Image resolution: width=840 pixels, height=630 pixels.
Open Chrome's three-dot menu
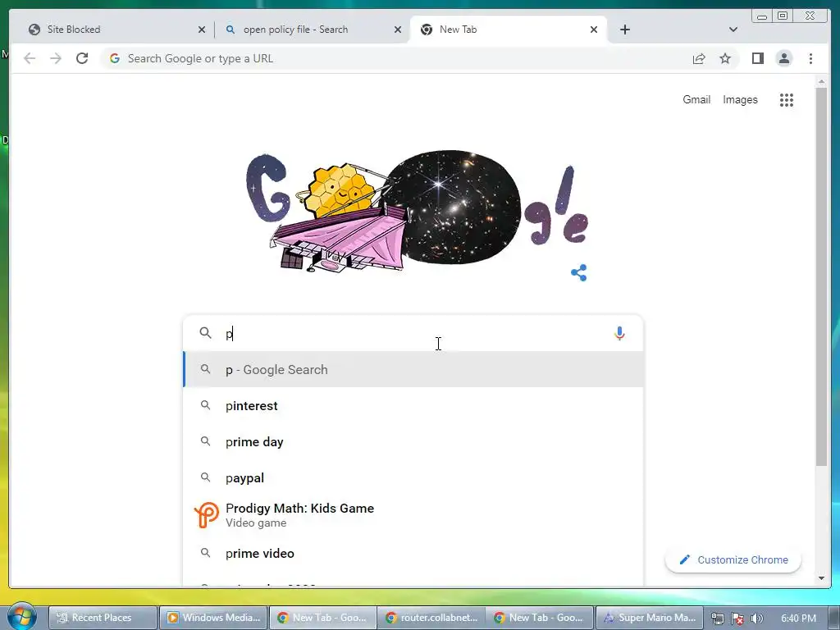click(810, 58)
